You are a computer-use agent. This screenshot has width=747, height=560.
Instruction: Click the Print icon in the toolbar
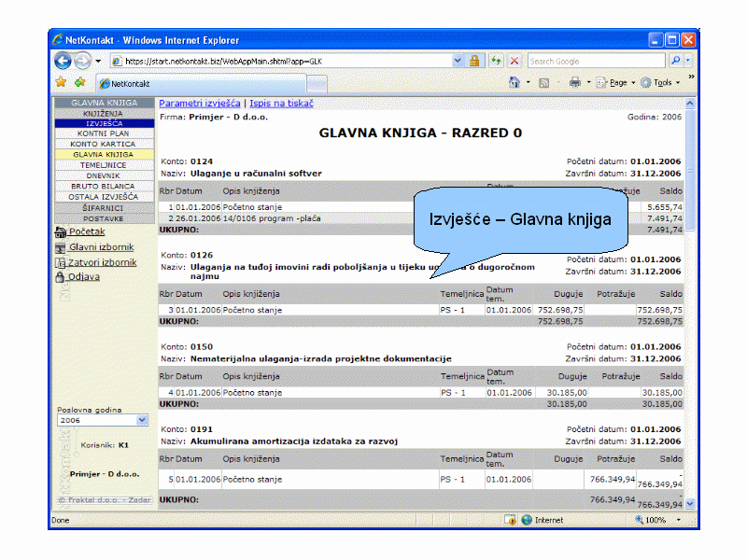(575, 82)
